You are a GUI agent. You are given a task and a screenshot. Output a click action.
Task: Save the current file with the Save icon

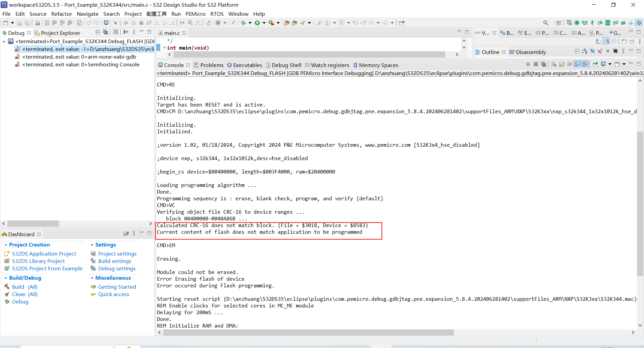(x=19, y=23)
